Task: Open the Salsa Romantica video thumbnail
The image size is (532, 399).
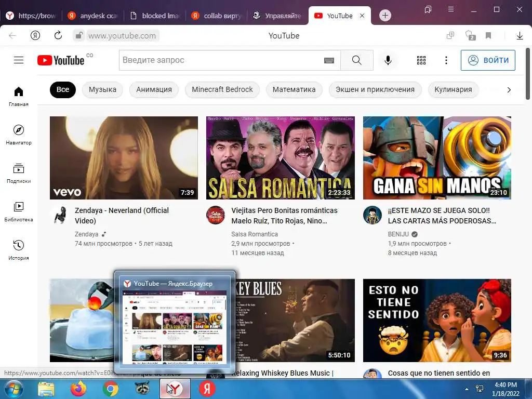Action: coord(280,158)
